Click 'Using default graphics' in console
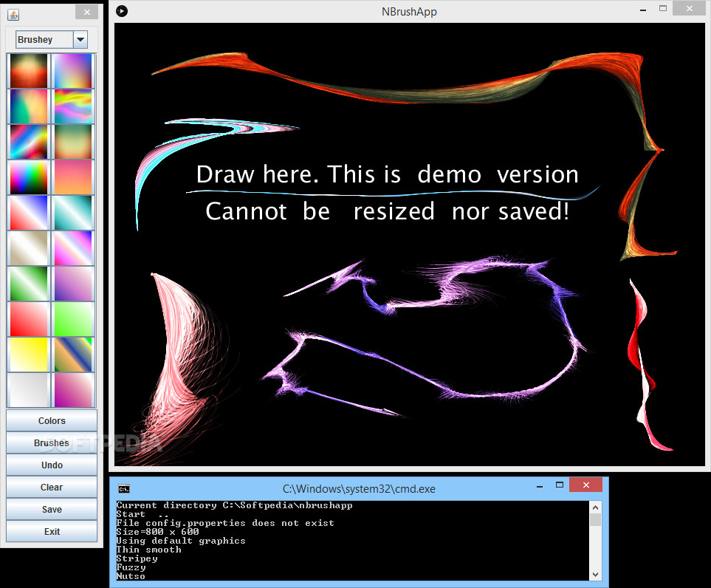711x588 pixels. click(181, 541)
